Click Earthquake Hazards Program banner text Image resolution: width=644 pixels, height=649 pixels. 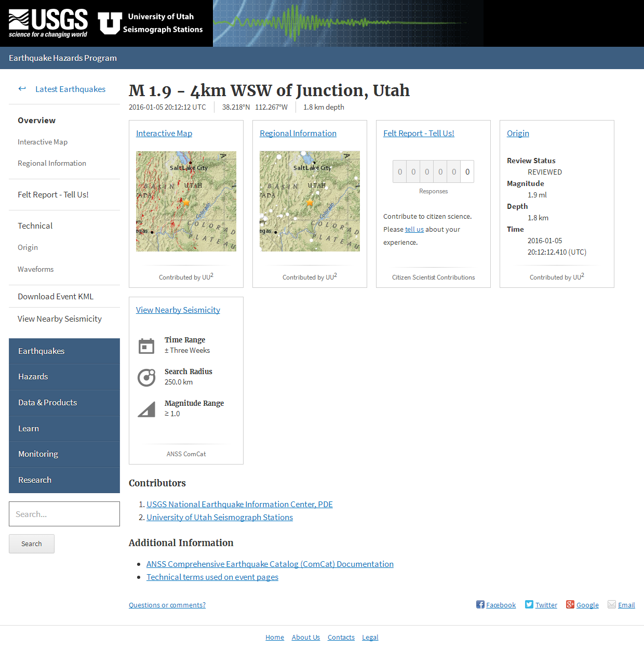[x=63, y=58]
